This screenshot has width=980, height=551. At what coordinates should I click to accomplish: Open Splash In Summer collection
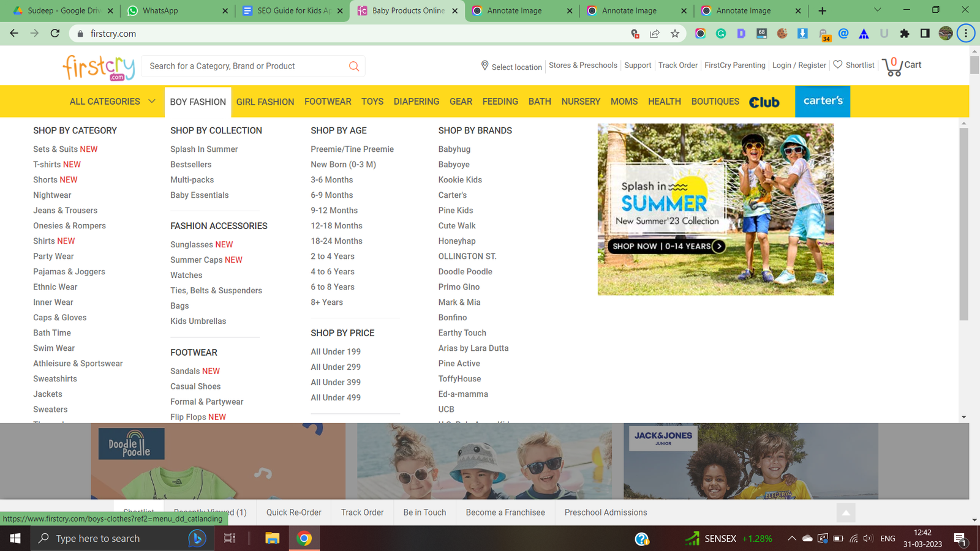[x=204, y=149]
